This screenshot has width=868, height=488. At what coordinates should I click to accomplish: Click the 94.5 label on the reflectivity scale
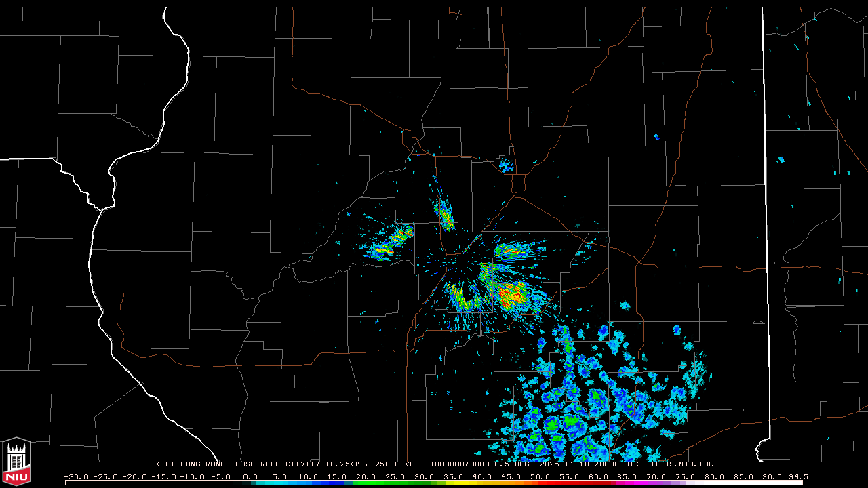(796, 476)
